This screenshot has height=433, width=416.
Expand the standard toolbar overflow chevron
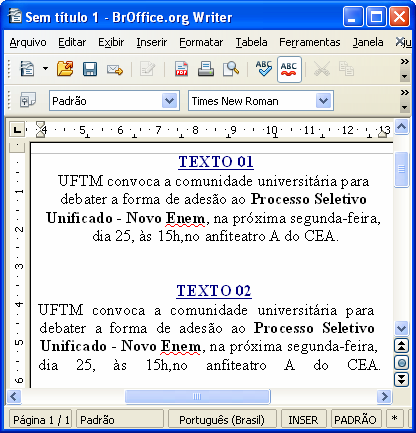tap(404, 62)
